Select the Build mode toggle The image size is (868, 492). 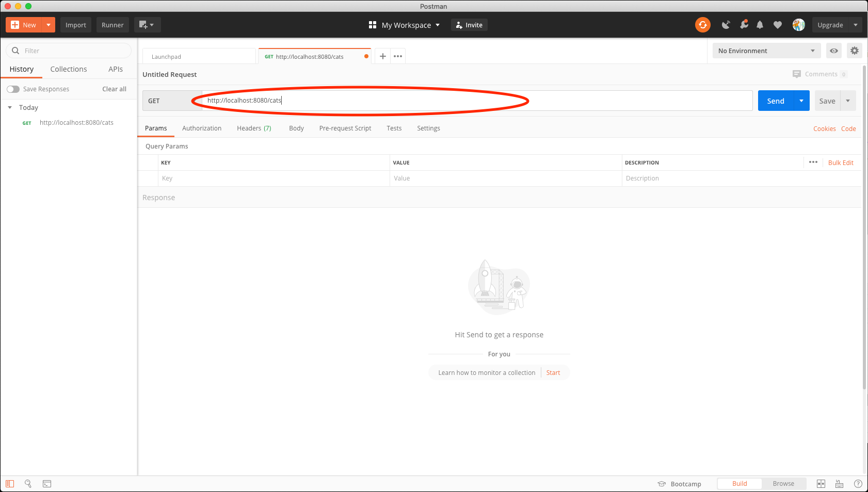coord(740,484)
